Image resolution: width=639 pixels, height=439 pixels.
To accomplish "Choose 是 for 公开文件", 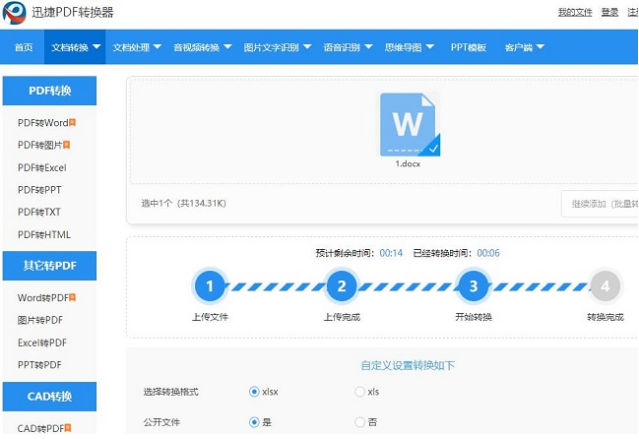I will [254, 422].
